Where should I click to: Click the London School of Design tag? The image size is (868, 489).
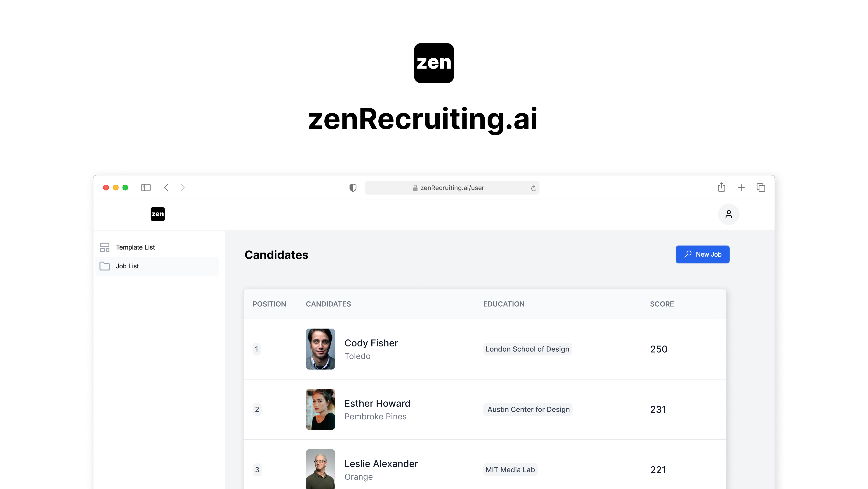coord(527,349)
